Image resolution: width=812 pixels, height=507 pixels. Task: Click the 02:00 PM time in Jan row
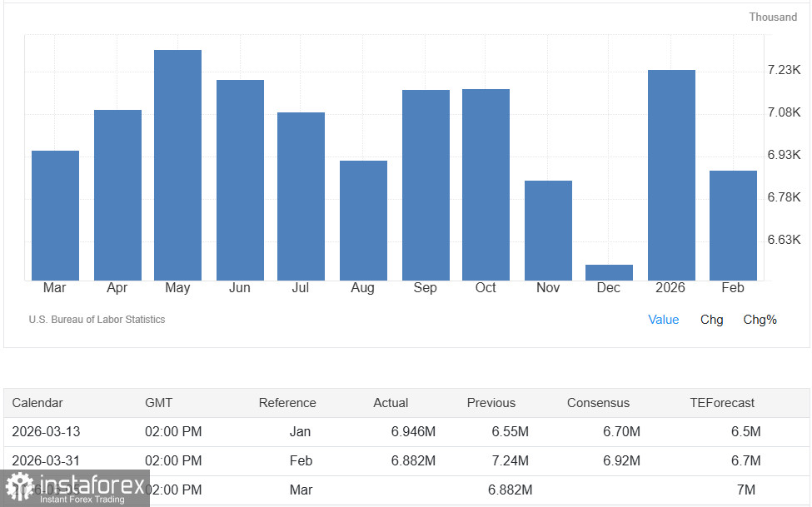[x=173, y=431]
